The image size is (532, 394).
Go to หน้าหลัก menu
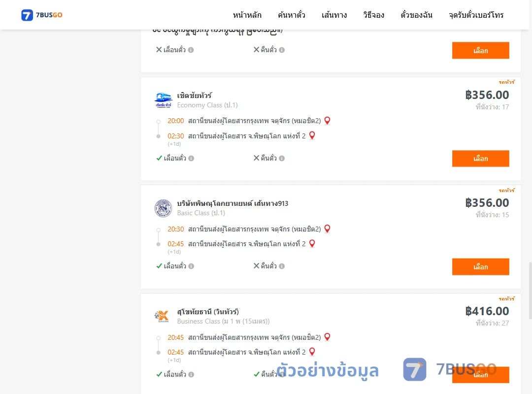(247, 15)
